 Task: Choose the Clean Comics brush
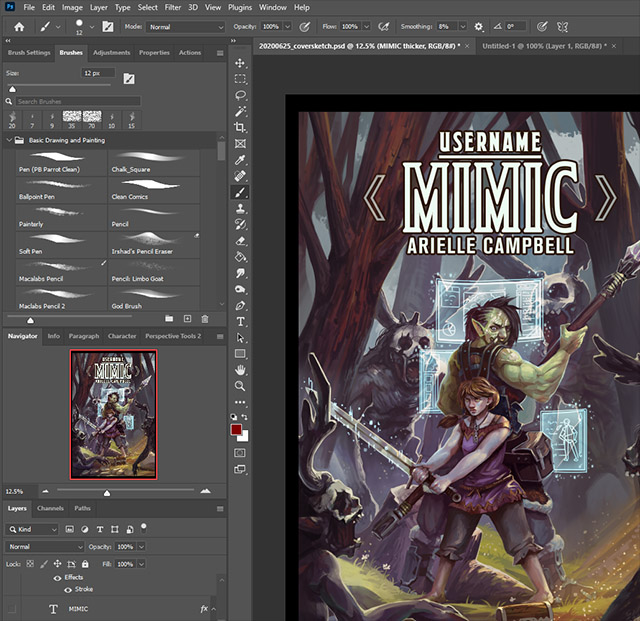coord(154,190)
